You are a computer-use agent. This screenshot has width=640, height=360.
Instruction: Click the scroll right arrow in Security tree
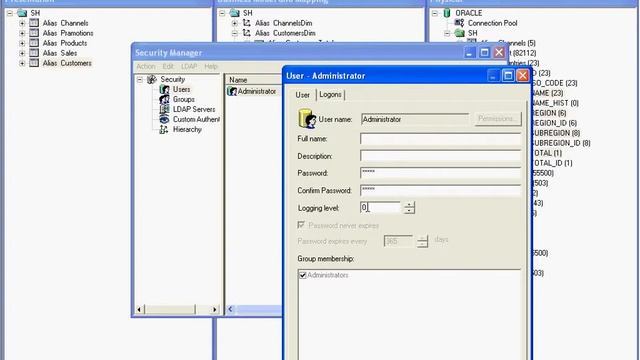coord(215,309)
